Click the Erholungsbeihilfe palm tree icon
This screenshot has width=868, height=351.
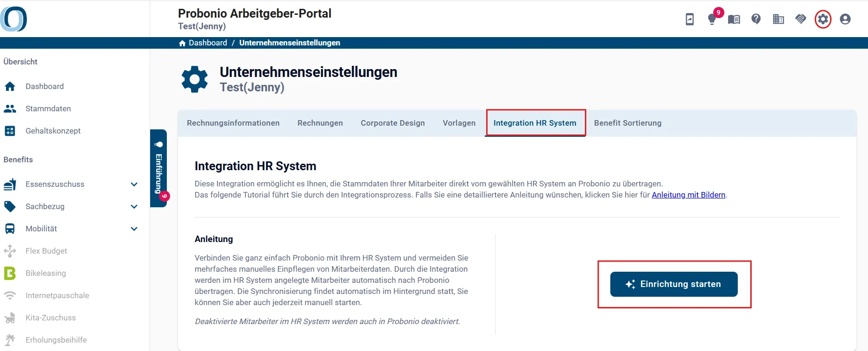[x=10, y=340]
